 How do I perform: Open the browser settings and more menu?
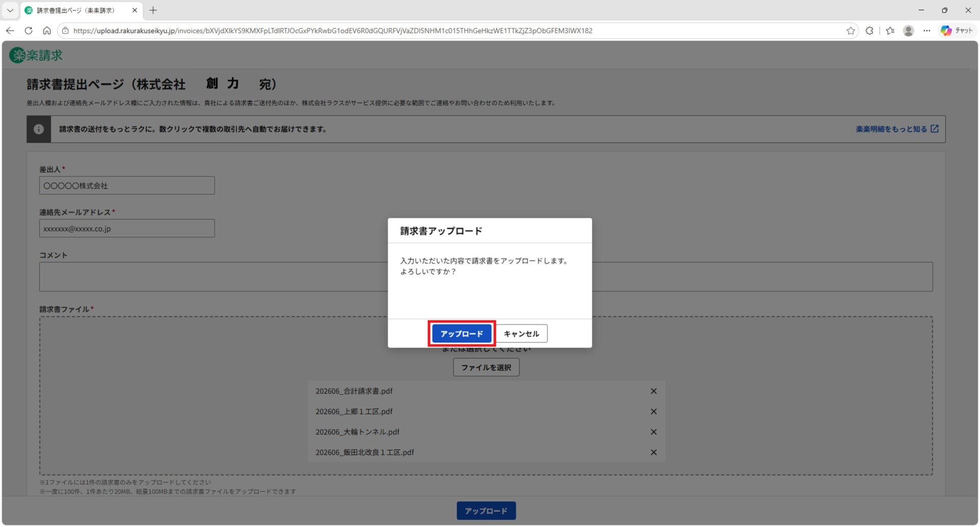(927, 31)
